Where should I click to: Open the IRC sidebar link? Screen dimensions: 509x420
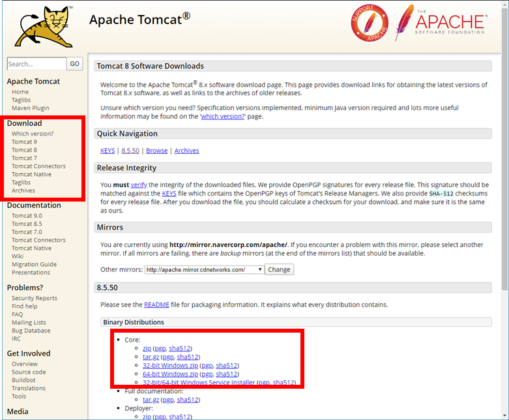16,338
